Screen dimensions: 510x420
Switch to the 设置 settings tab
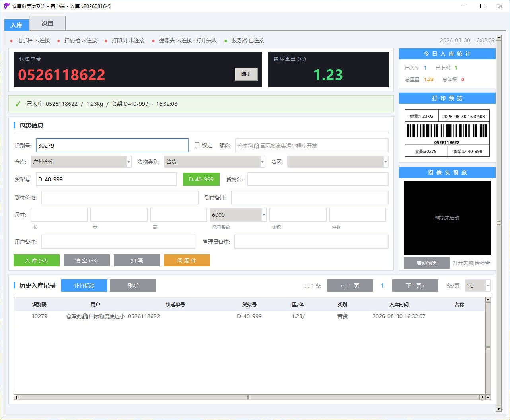47,23
